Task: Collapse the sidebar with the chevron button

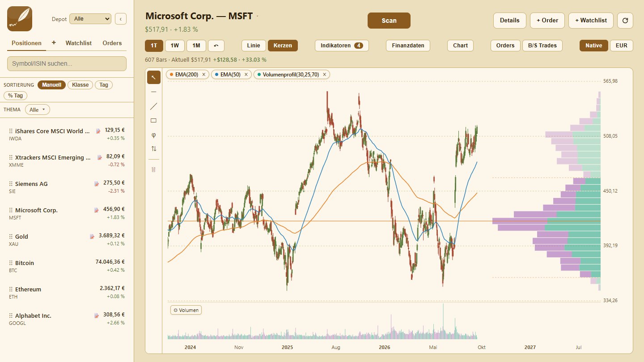Action: click(121, 19)
